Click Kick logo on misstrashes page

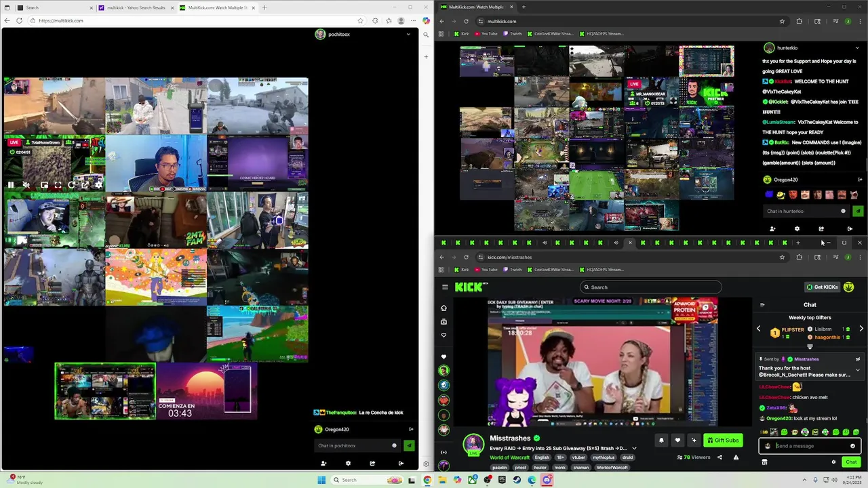[x=468, y=287]
